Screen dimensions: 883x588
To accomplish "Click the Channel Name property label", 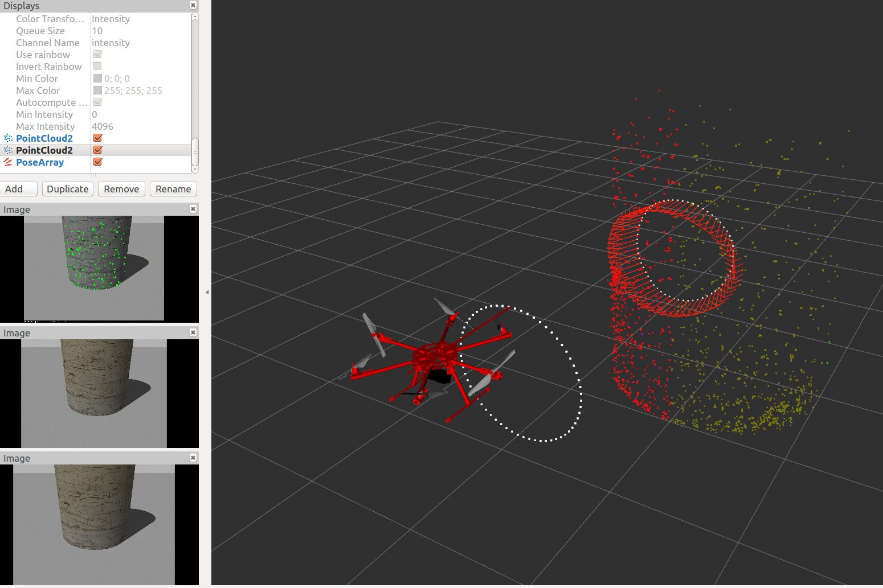I will point(48,43).
